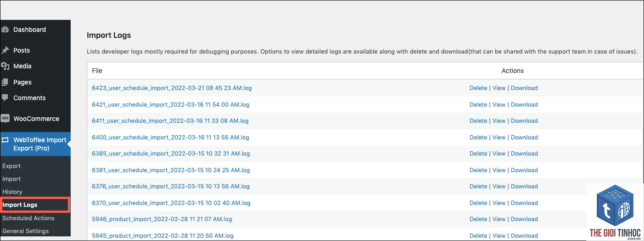Download the 6421_user_schedule_import log
This screenshot has width=644, height=241.
tap(524, 104)
